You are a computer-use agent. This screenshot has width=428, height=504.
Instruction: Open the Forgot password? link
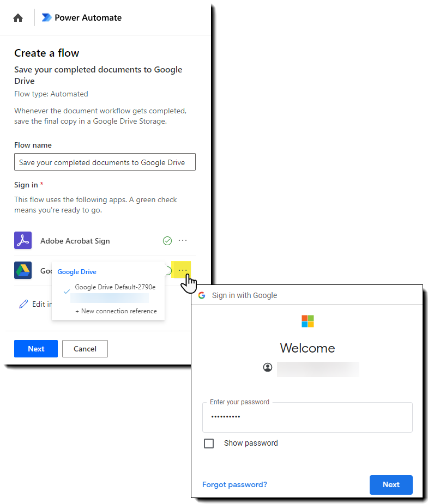[x=234, y=484]
